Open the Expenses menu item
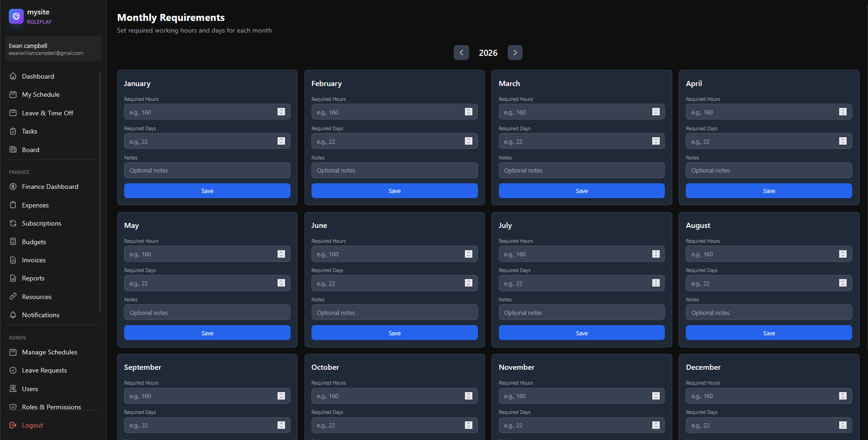The height and width of the screenshot is (440, 868). coord(35,205)
